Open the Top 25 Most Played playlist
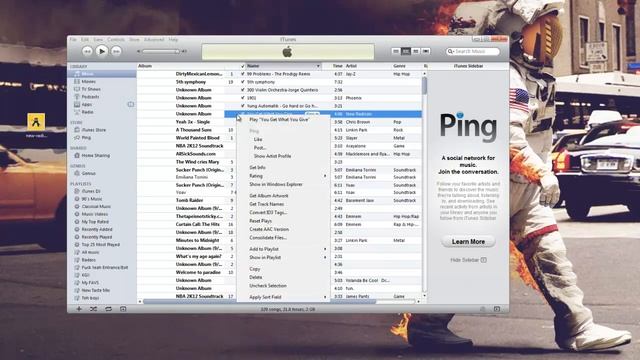This screenshot has width=640, height=360. pyautogui.click(x=102, y=244)
